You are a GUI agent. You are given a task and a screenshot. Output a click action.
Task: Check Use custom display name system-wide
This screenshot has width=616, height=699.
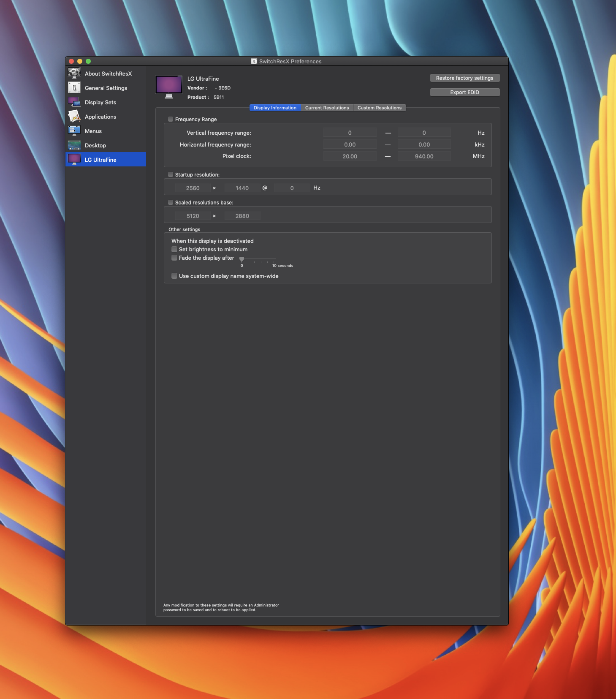(x=174, y=276)
